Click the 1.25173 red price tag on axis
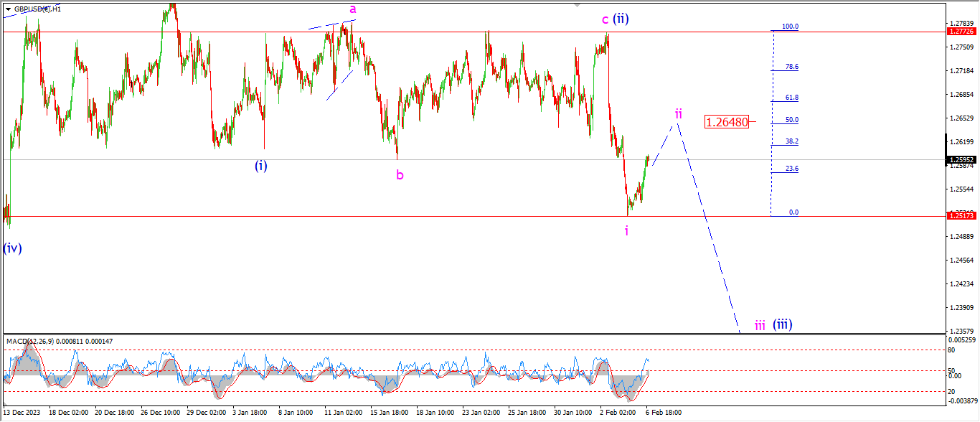980x422 pixels. point(961,215)
